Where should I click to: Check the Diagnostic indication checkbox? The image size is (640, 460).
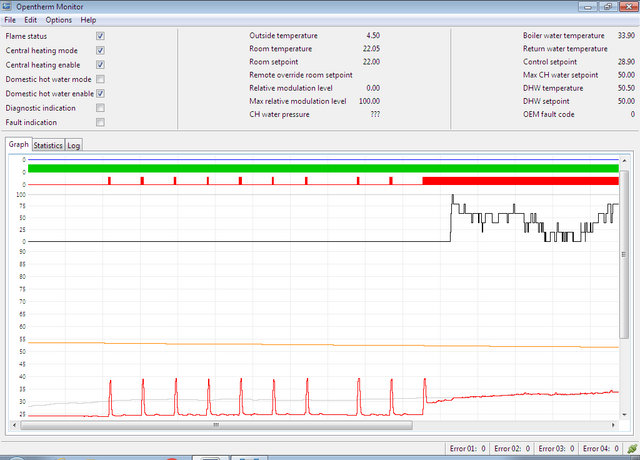tap(100, 108)
